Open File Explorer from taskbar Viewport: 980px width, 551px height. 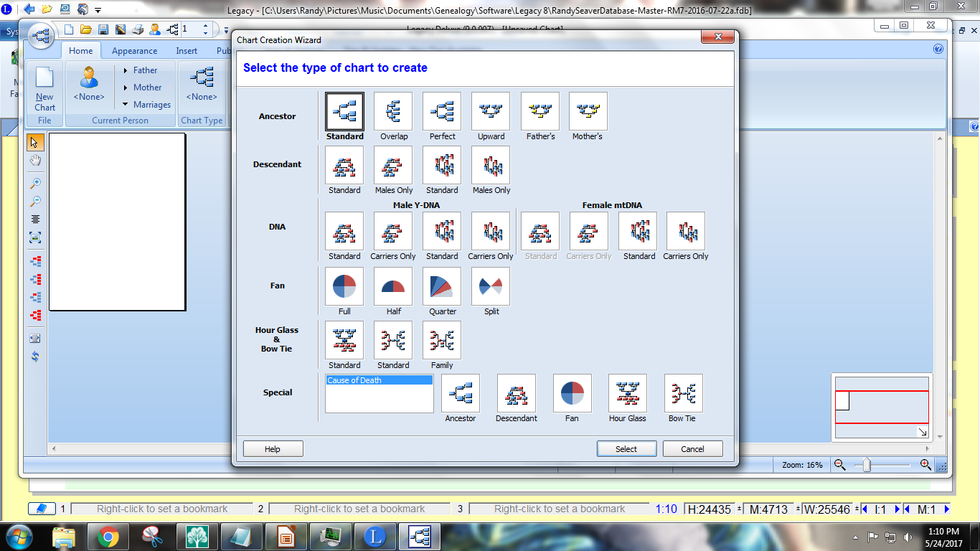click(x=65, y=536)
